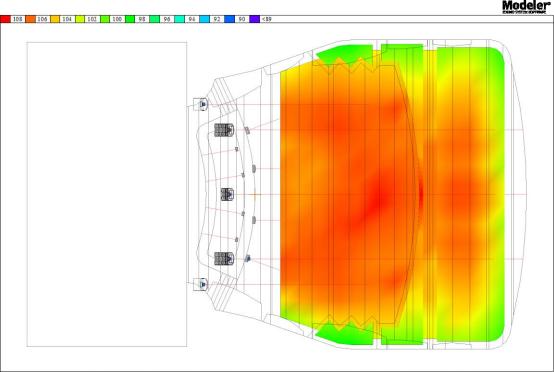Viewport: 554px width, 372px height.
Task: Click the purple <89 dB legend swatch
Action: point(255,19)
